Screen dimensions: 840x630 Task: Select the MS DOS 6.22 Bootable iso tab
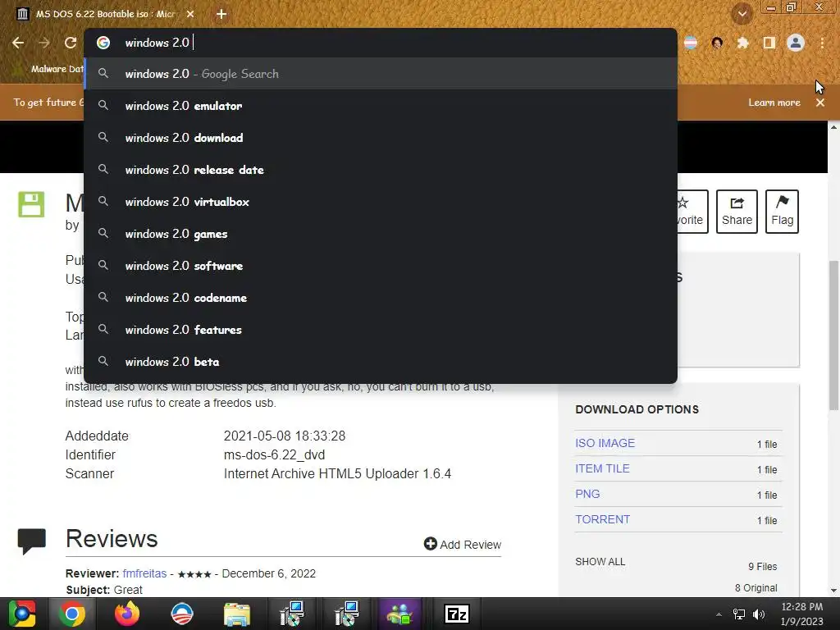[x=105, y=14]
